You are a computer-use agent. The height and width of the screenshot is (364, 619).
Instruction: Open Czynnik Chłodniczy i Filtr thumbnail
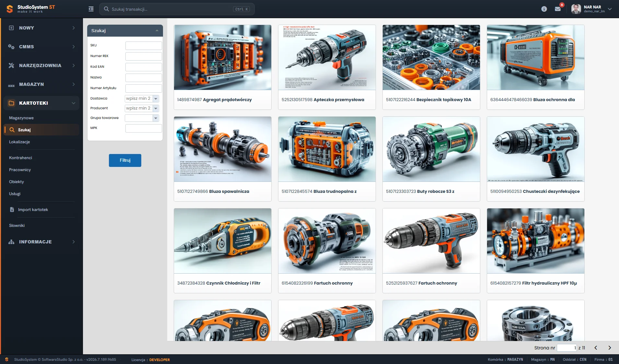(223, 241)
